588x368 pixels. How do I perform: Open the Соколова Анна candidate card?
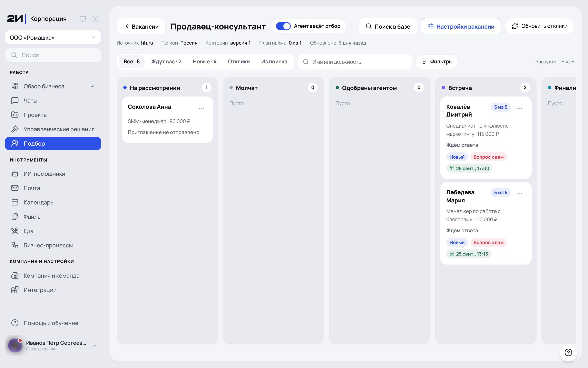tap(167, 120)
